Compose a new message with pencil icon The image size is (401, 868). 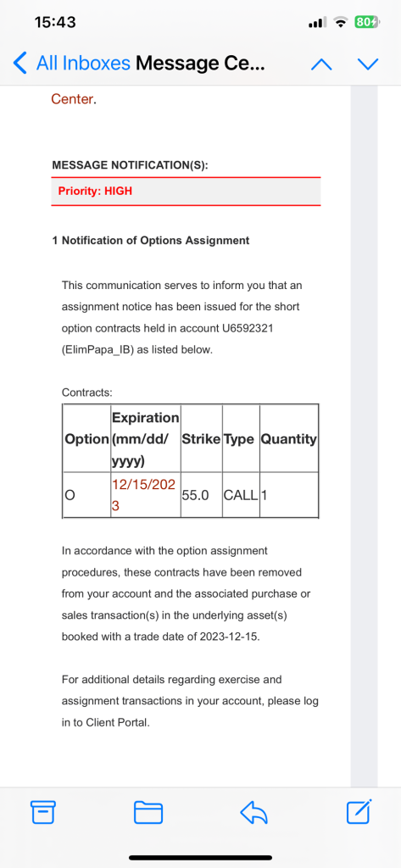(x=359, y=811)
